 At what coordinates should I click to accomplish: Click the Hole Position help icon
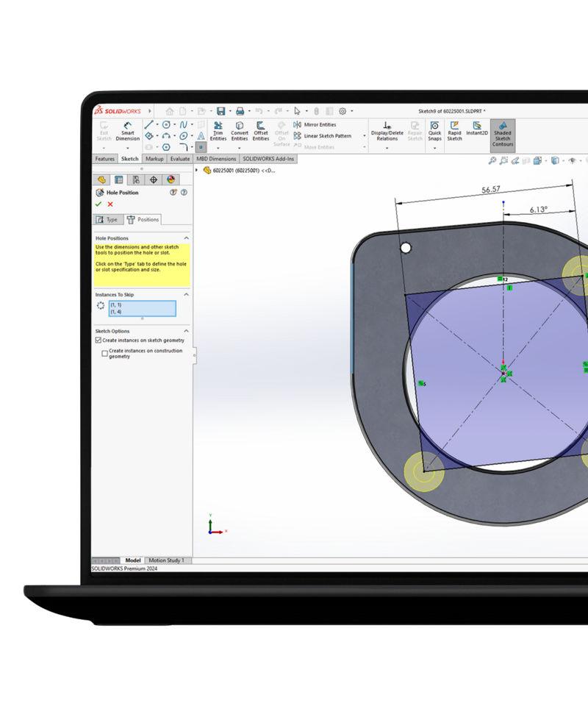tap(184, 193)
